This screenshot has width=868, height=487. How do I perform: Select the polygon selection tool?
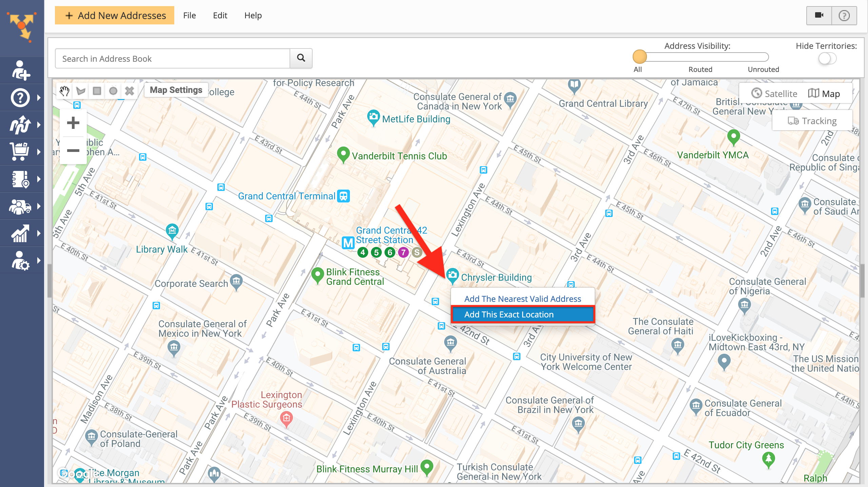(80, 91)
